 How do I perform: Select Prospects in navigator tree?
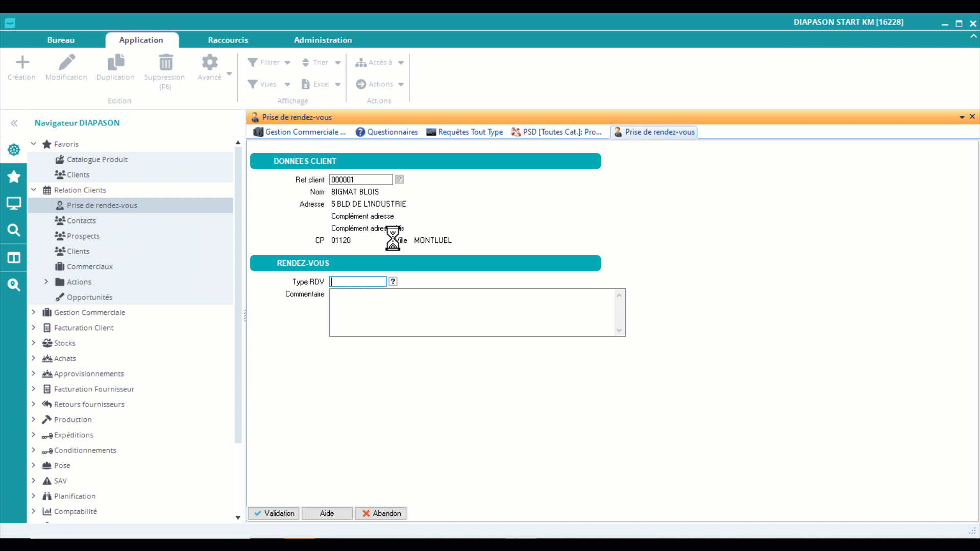(83, 236)
